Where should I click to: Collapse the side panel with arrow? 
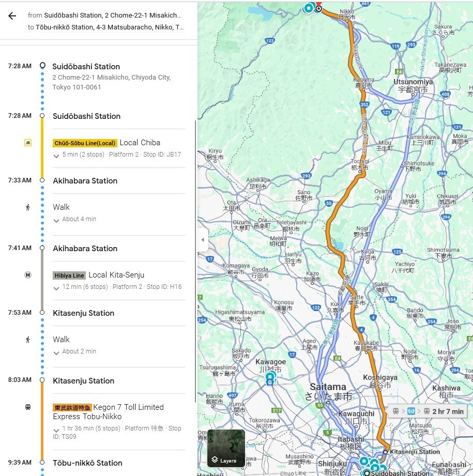pos(203,240)
